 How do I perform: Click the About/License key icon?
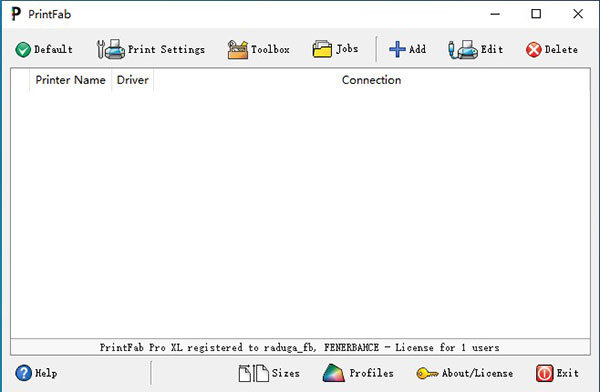click(427, 373)
